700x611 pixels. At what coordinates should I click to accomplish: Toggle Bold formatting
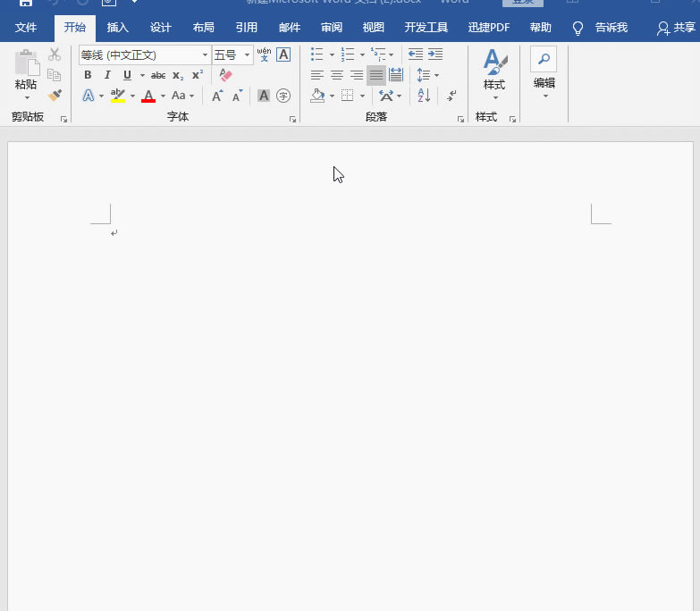point(88,75)
